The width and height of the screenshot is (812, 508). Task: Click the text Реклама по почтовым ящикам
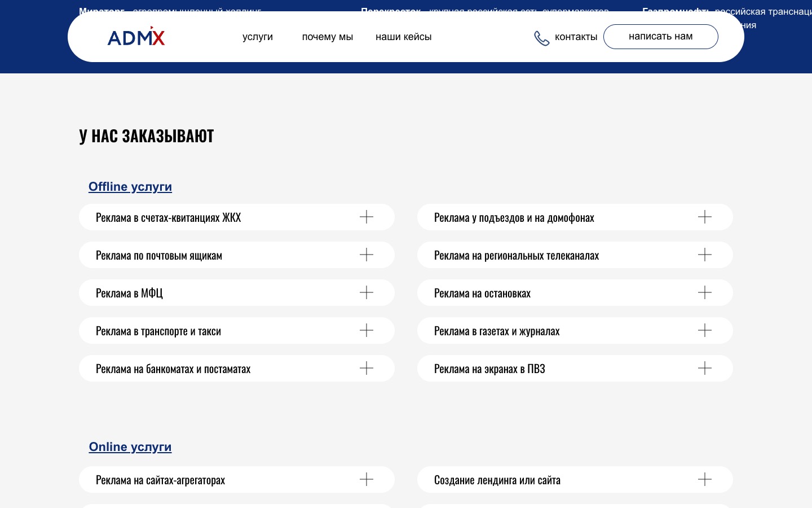pos(159,255)
